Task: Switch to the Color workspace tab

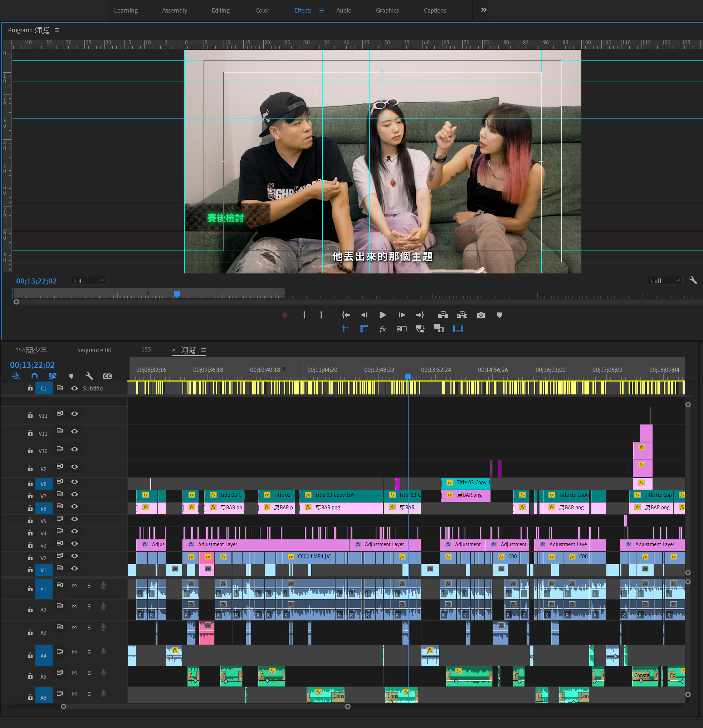Action: pos(262,10)
